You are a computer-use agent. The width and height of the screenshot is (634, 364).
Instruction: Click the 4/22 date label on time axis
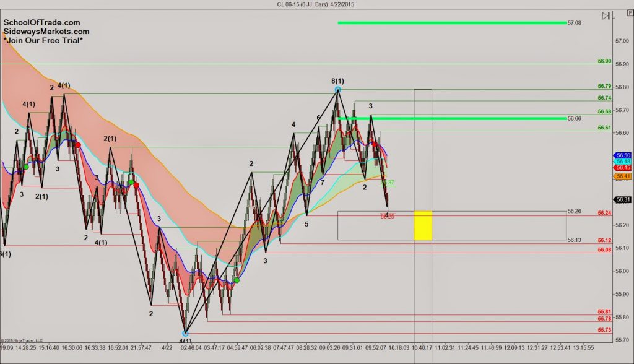[x=167, y=347]
